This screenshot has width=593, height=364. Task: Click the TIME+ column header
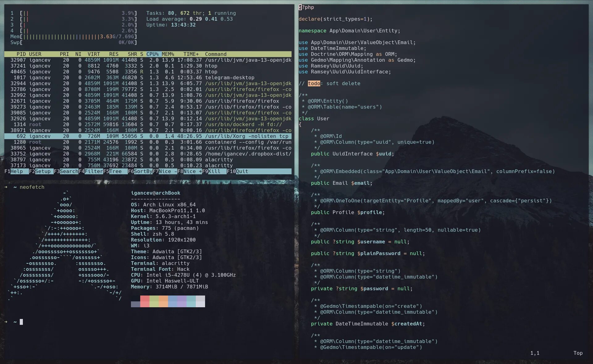click(191, 54)
